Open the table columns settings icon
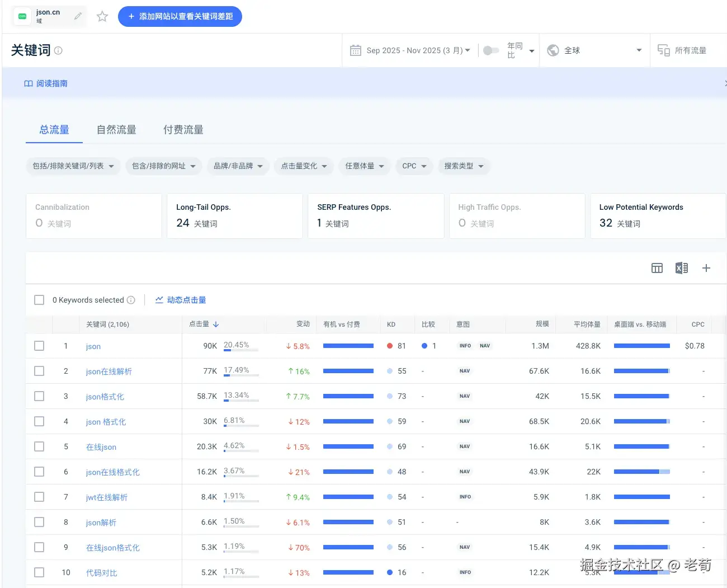The height and width of the screenshot is (588, 727). (657, 268)
